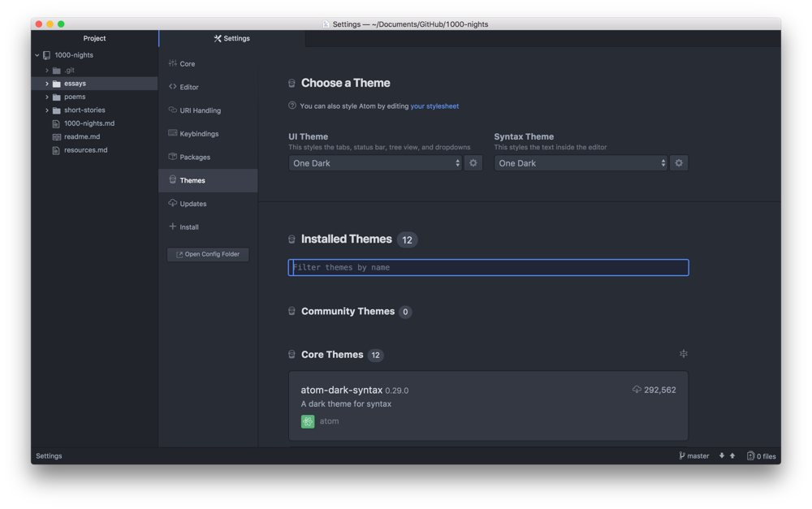Click the Keybindings keyboard icon
The height and width of the screenshot is (509, 812).
coord(172,133)
